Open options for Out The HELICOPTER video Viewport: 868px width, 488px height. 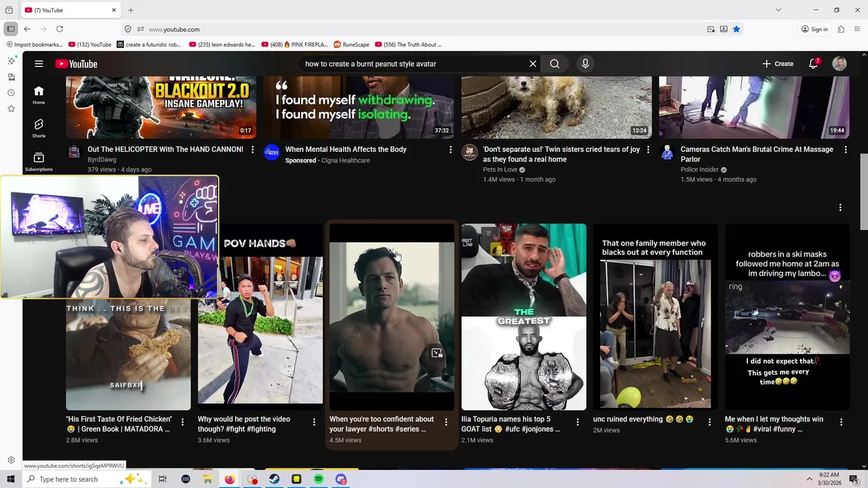252,150
